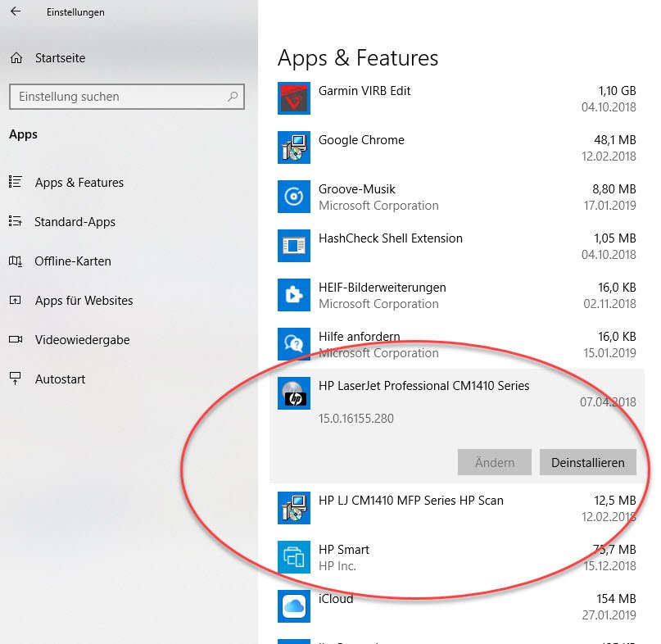Click Apps section heading in sidebar
661x644 pixels.
tap(23, 134)
